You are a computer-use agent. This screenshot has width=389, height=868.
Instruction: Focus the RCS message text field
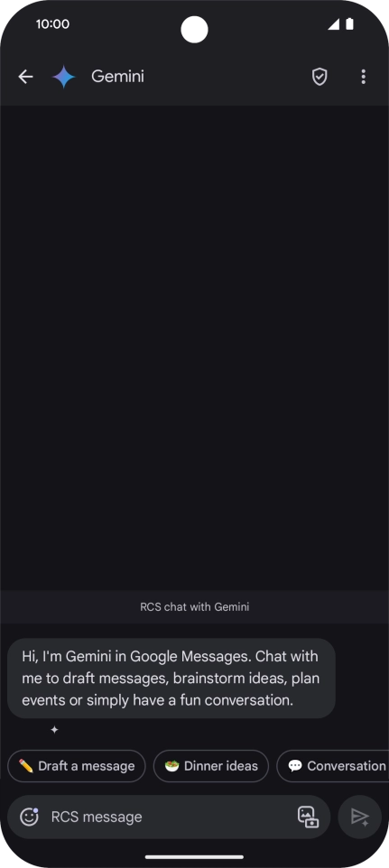pyautogui.click(x=169, y=817)
